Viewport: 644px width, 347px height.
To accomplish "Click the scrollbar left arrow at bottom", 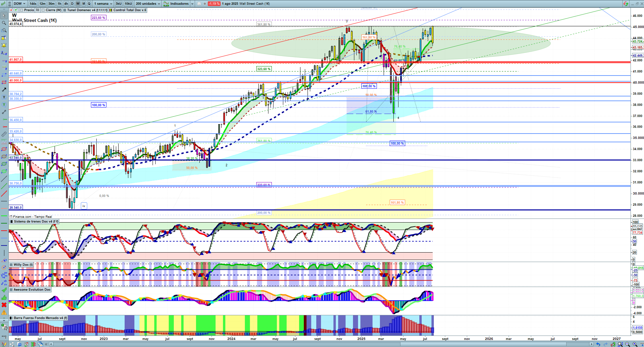I will tap(51, 344).
